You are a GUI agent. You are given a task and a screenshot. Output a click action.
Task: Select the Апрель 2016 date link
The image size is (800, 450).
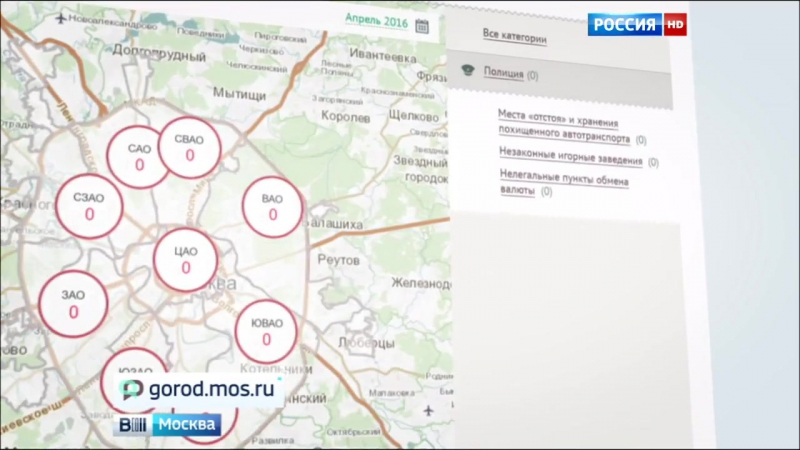(377, 21)
